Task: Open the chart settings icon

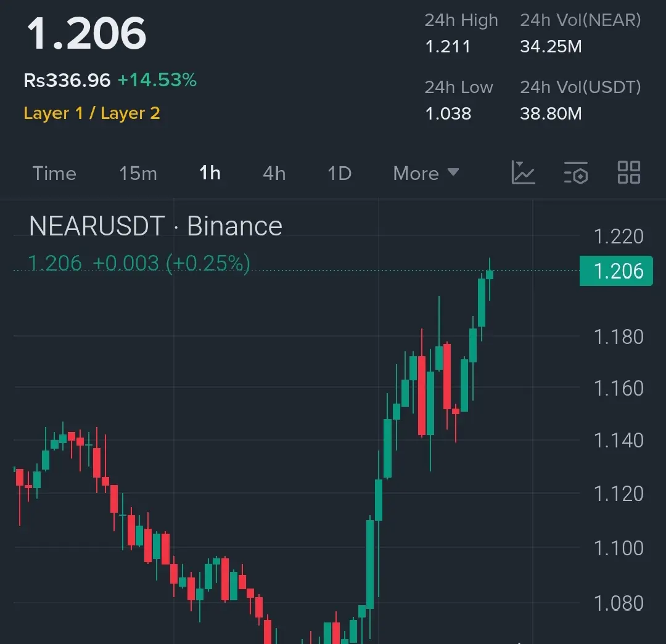Action: (x=576, y=173)
